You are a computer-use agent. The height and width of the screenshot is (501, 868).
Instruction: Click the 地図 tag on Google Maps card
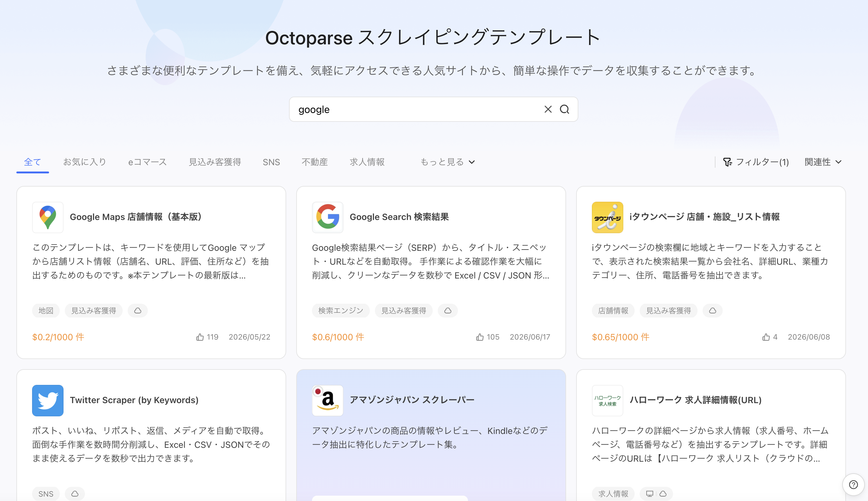point(46,310)
